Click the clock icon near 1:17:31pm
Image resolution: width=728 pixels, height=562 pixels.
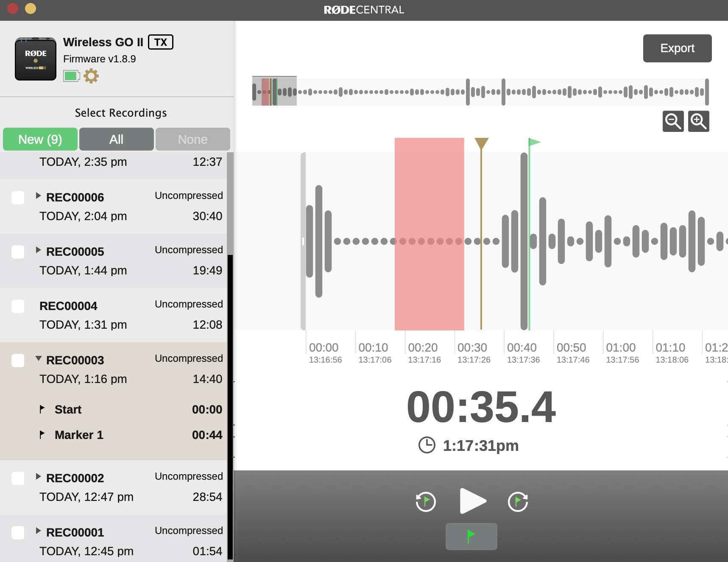pos(427,445)
